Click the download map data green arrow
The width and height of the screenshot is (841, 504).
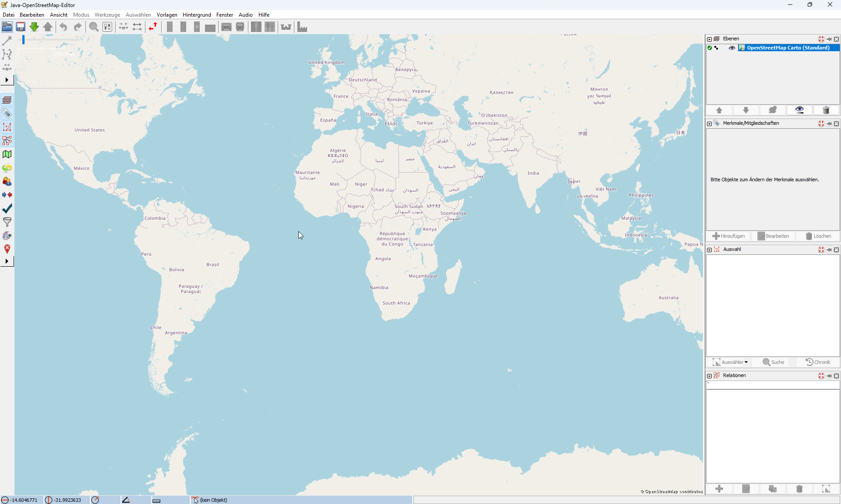tap(34, 27)
